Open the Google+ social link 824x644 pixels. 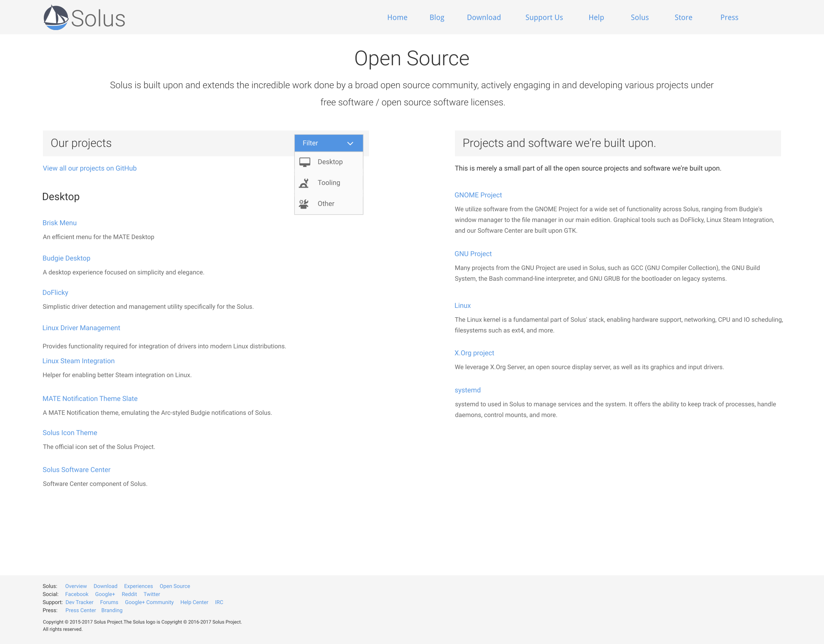[105, 594]
